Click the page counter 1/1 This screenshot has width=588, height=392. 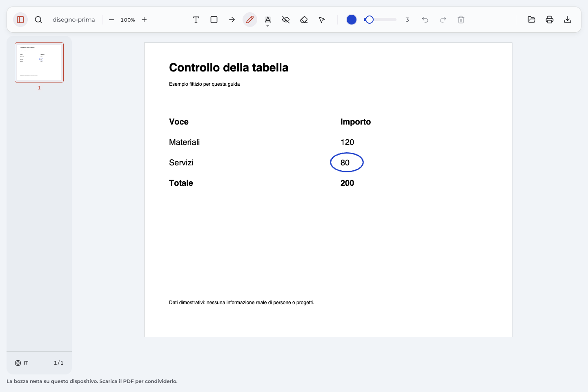coord(59,363)
